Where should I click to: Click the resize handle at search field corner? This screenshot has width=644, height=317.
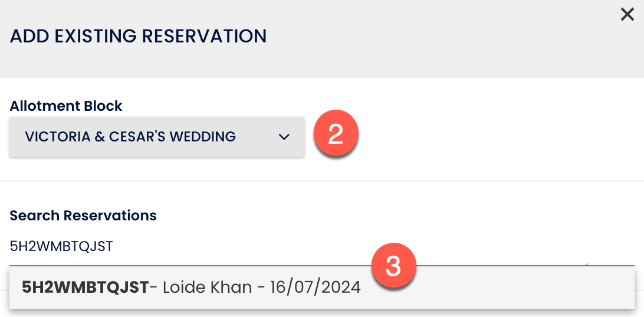(586, 263)
